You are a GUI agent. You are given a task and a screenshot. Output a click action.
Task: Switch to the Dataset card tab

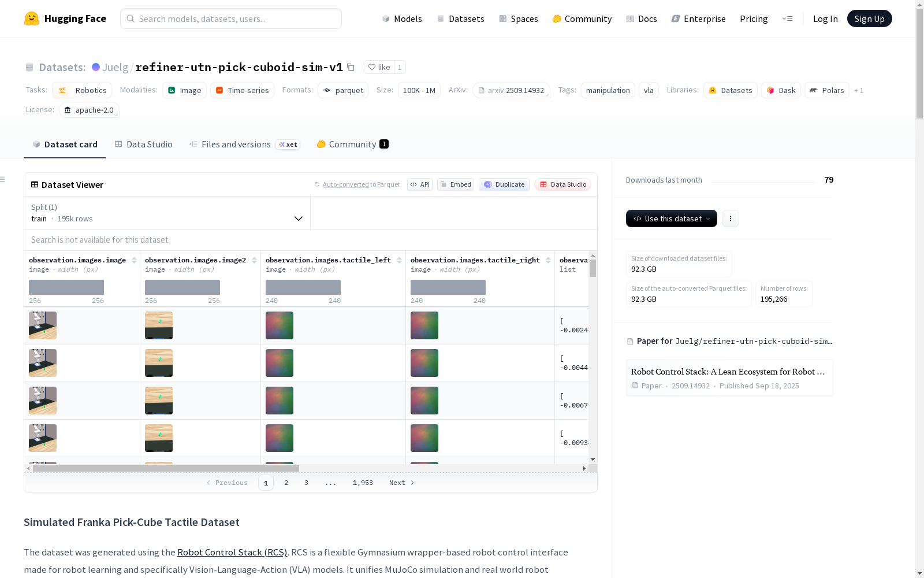coord(65,144)
